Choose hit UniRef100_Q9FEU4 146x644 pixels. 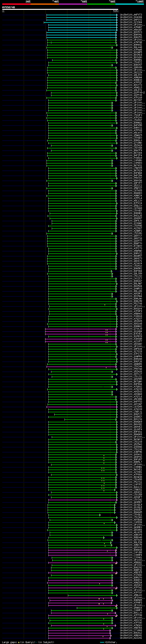tap(131, 349)
